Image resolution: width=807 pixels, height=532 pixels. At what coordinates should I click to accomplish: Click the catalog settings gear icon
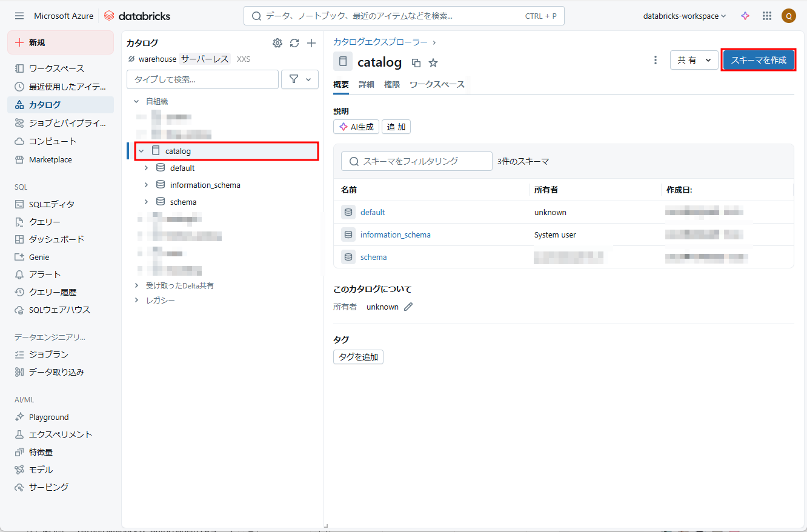coord(277,43)
